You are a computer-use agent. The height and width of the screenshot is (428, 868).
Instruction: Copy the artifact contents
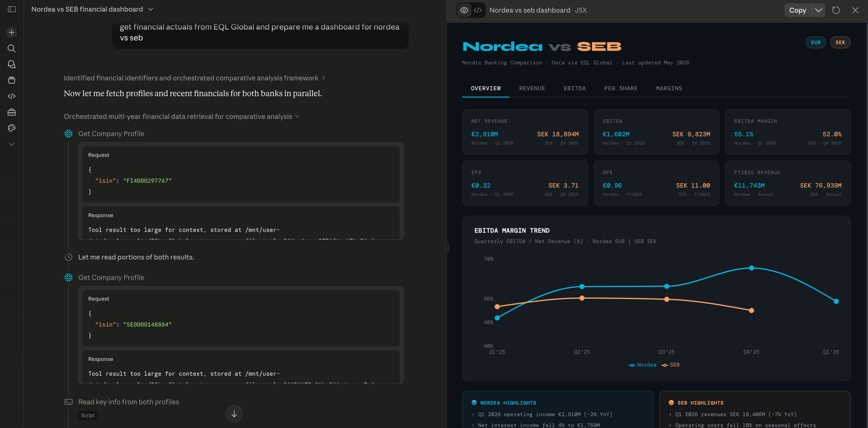[x=798, y=10]
